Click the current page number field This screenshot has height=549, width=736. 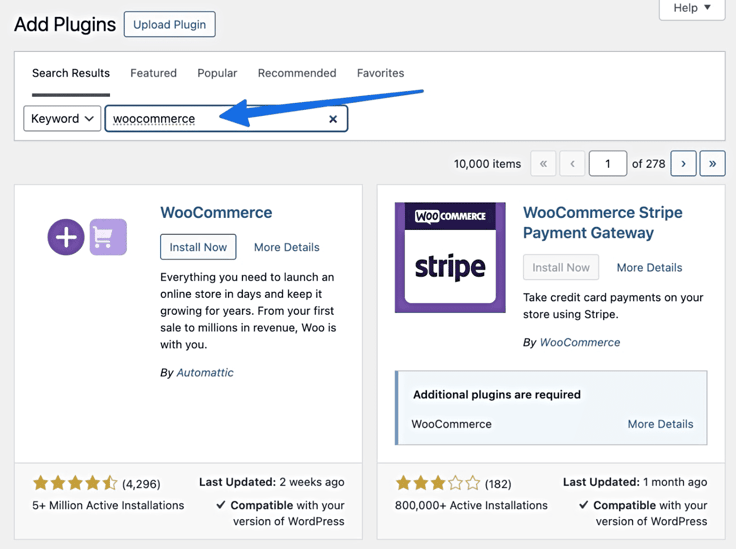pyautogui.click(x=608, y=164)
